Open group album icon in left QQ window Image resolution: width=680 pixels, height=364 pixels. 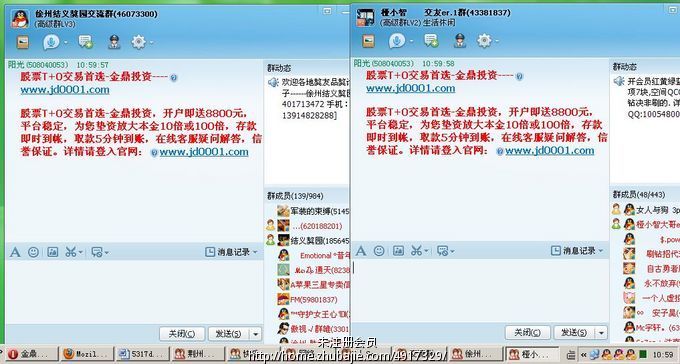(23, 42)
